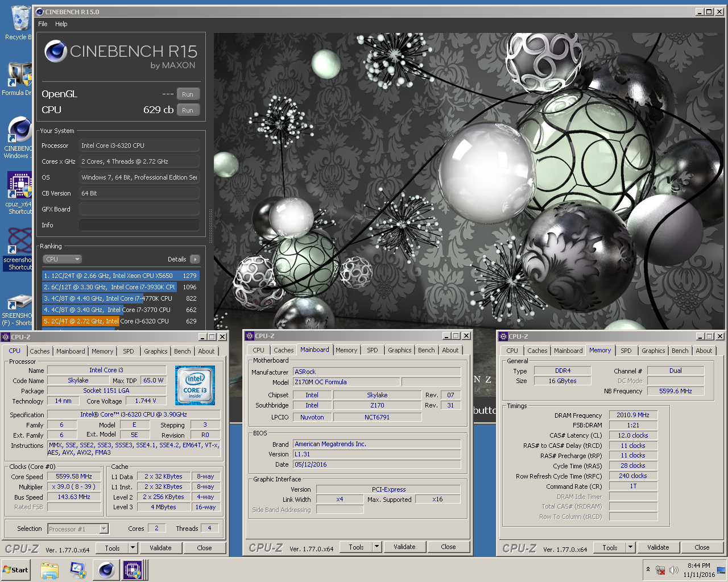Open the Formula Drive desktop shortcut
The height and width of the screenshot is (582, 728).
[18, 79]
